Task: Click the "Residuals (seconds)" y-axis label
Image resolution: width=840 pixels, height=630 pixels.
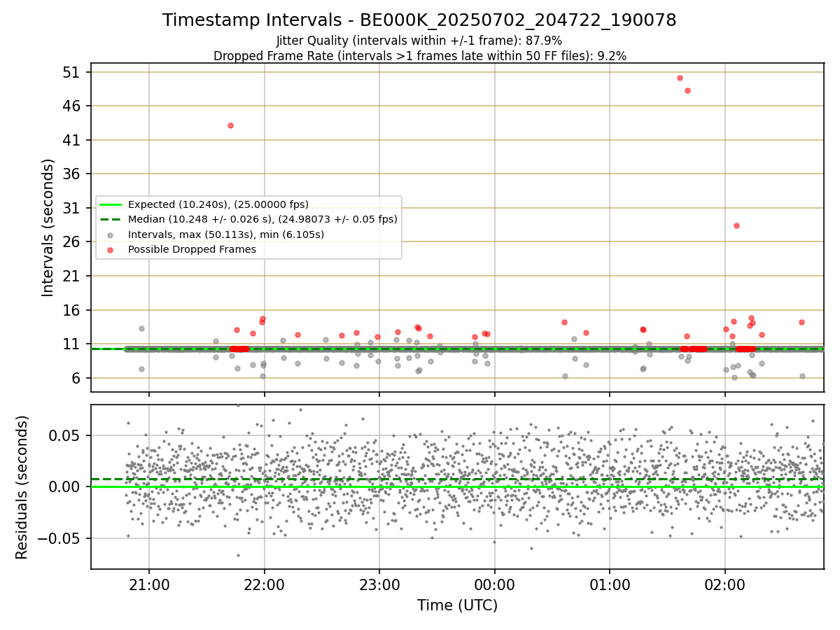Action: pos(22,487)
